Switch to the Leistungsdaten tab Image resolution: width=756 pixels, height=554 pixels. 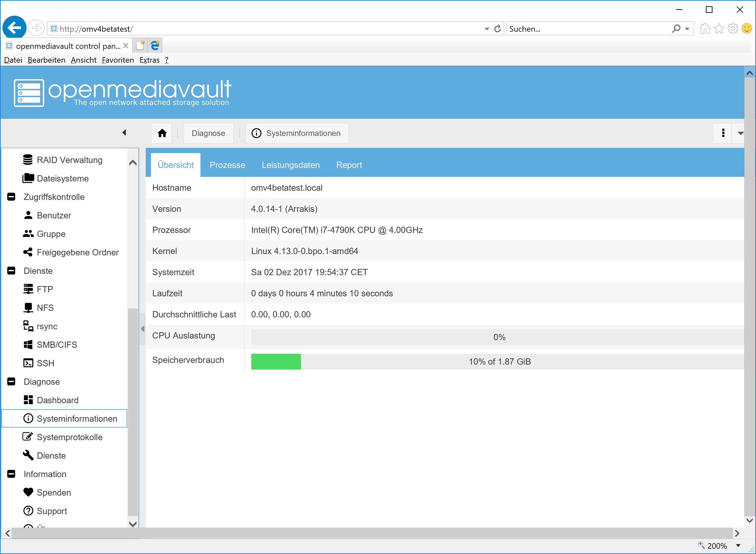coord(290,165)
